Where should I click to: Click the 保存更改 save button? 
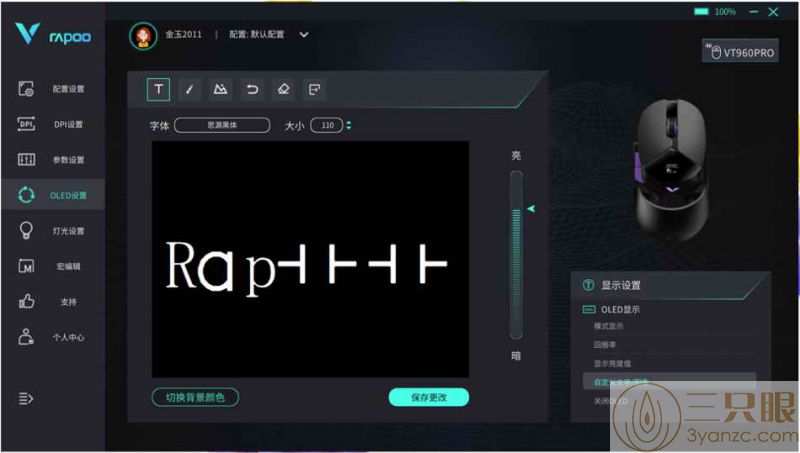[x=428, y=397]
